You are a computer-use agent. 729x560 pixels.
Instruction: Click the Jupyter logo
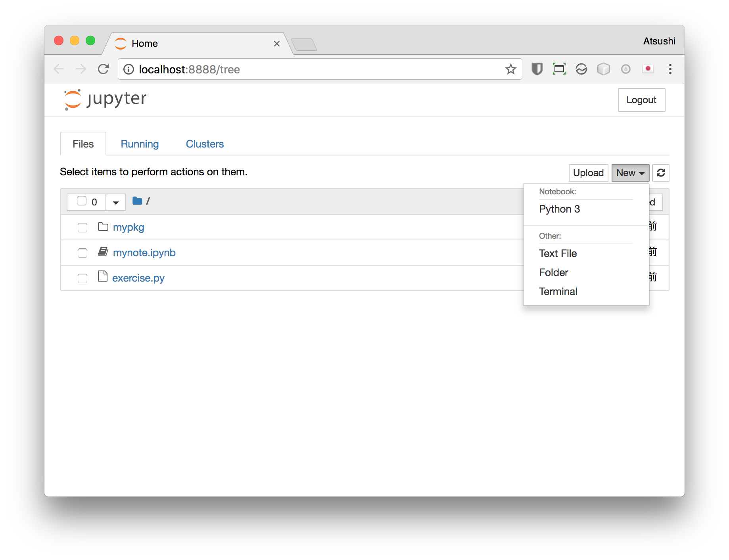click(105, 99)
